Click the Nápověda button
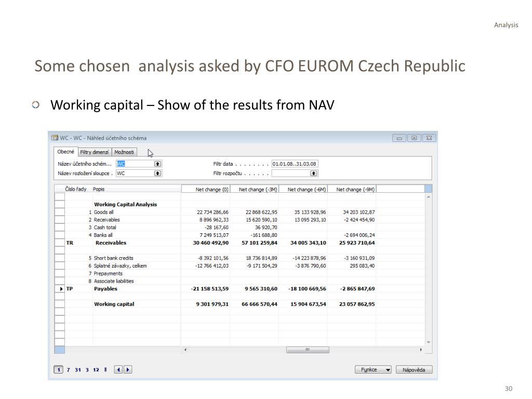Screen dimensions: 532x399 tap(414, 369)
